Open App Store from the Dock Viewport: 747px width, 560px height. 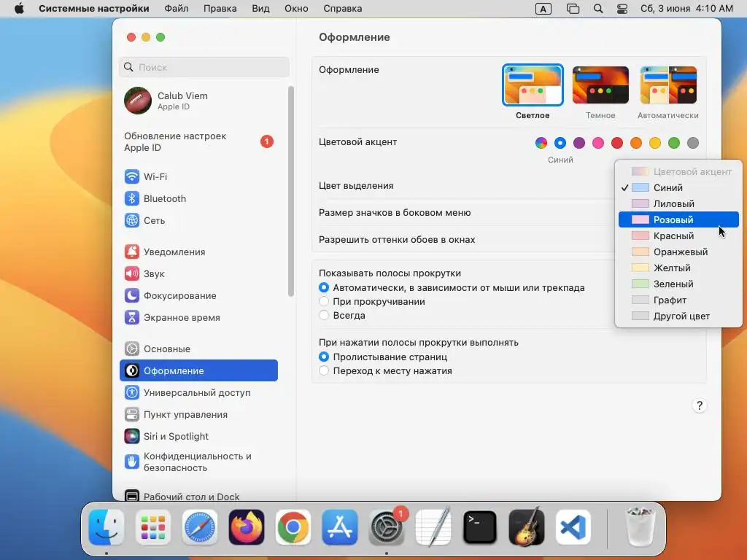click(x=340, y=527)
